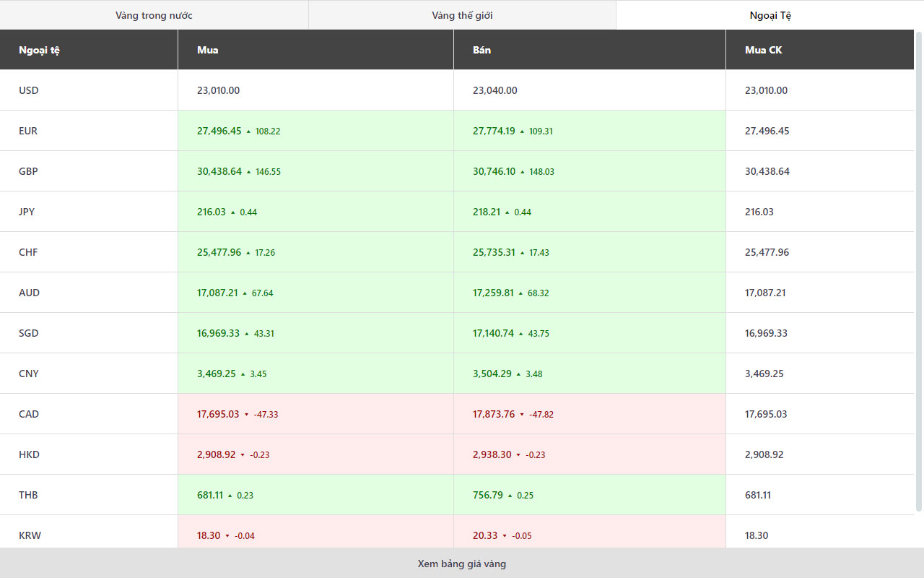The width and height of the screenshot is (924, 578).
Task: Click the up arrow beside GBP change 146.55
Action: 248,172
